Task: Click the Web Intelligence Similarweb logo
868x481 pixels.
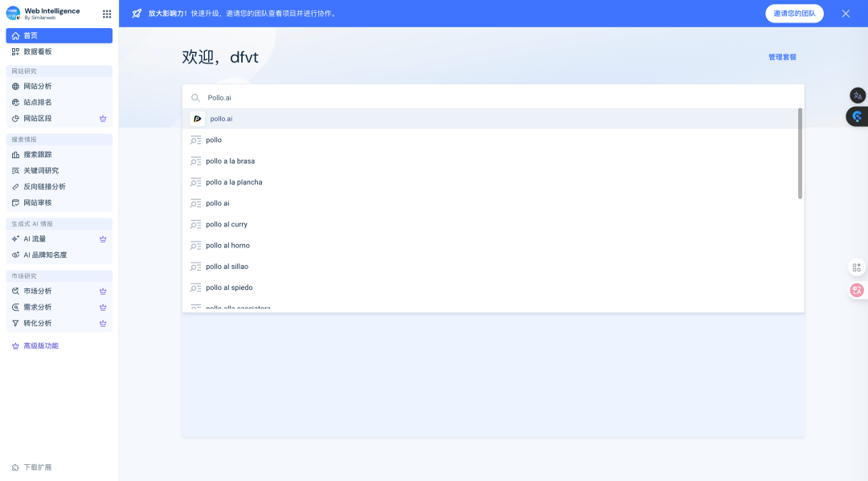Action: click(x=43, y=14)
